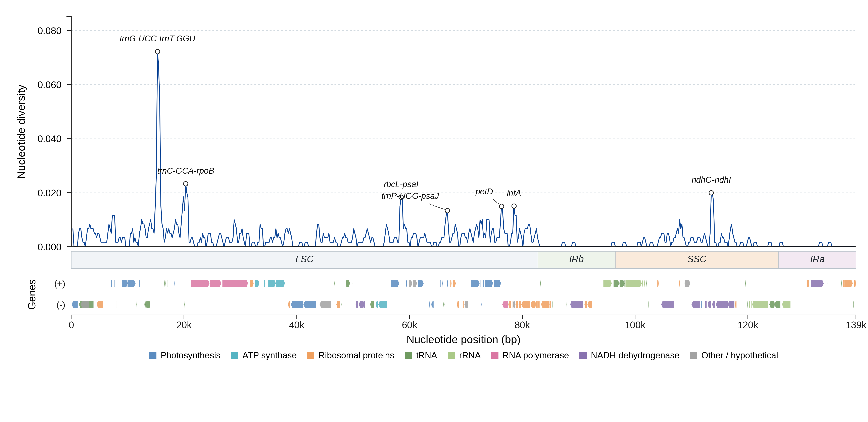This screenshot has height=422, width=868.
Task: Click the Nucleotide position (bp) axis title
Action: [463, 339]
